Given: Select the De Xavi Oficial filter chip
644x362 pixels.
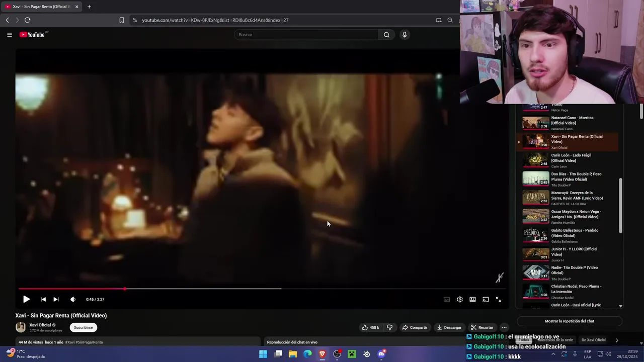Looking at the screenshot, I should pos(594,340).
